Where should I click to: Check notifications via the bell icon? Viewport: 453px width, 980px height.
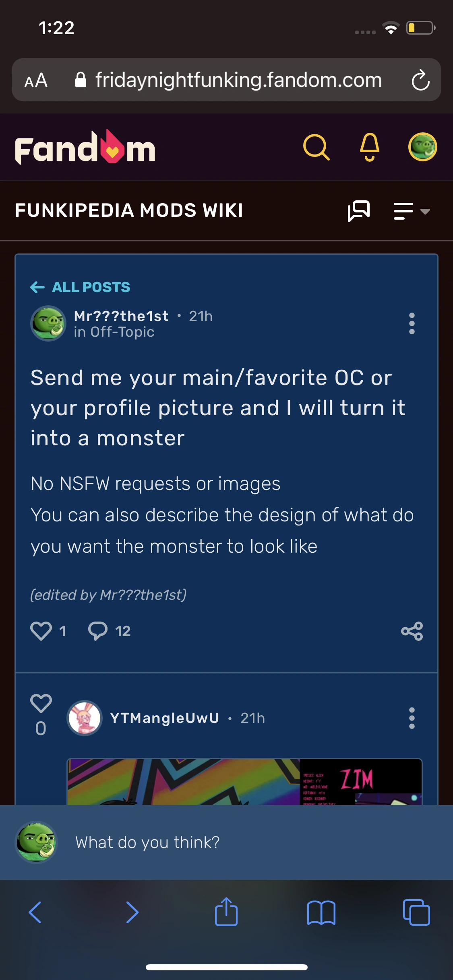tap(370, 148)
